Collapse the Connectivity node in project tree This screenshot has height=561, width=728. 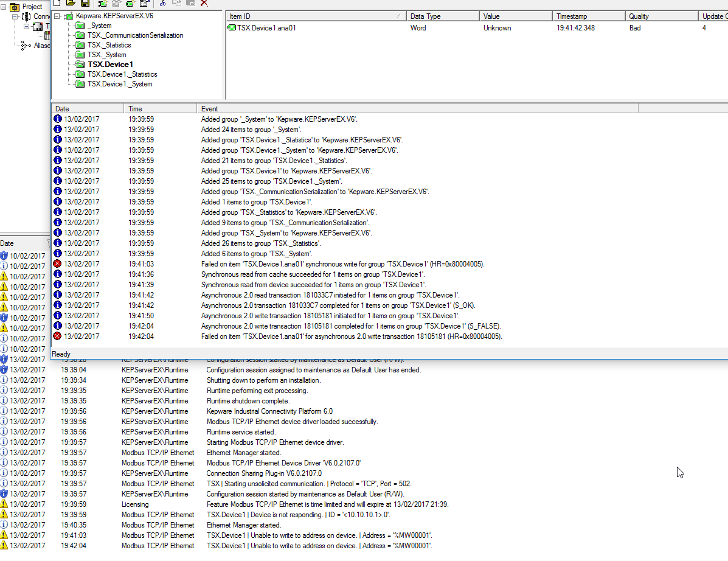(15, 16)
